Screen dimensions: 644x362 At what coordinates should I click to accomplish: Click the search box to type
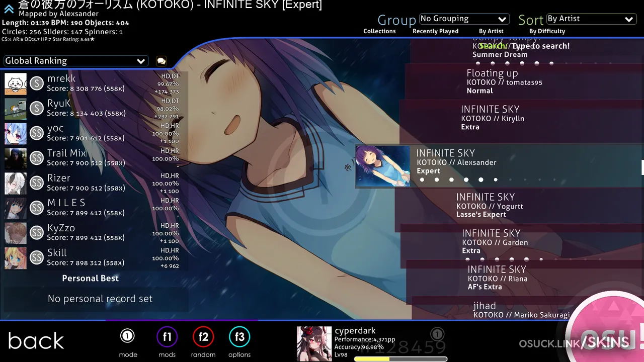pyautogui.click(x=524, y=46)
